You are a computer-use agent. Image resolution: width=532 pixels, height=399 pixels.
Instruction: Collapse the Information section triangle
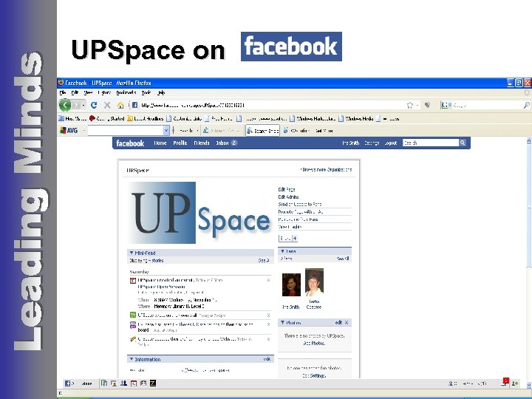click(132, 359)
